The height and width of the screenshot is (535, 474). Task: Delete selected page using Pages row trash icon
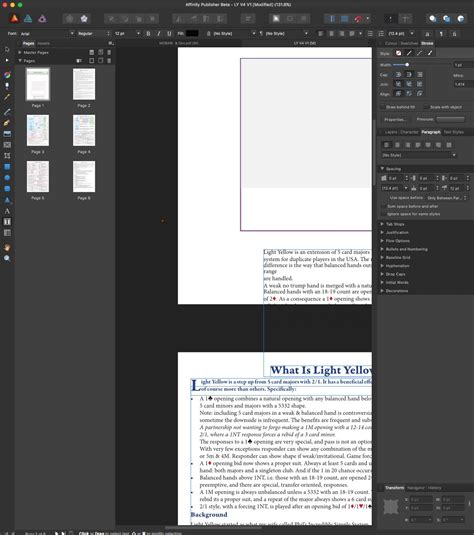109,60
